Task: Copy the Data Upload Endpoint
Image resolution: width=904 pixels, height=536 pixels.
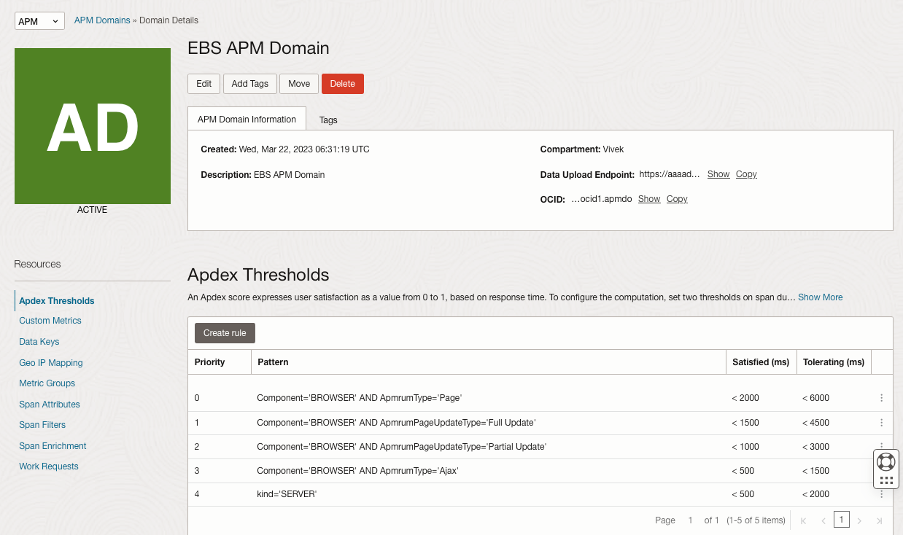Action: coord(746,174)
